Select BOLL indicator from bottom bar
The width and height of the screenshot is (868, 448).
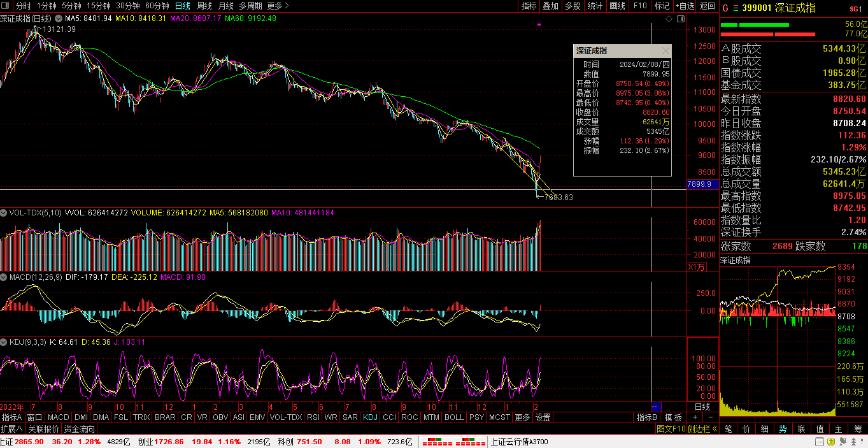pyautogui.click(x=454, y=417)
